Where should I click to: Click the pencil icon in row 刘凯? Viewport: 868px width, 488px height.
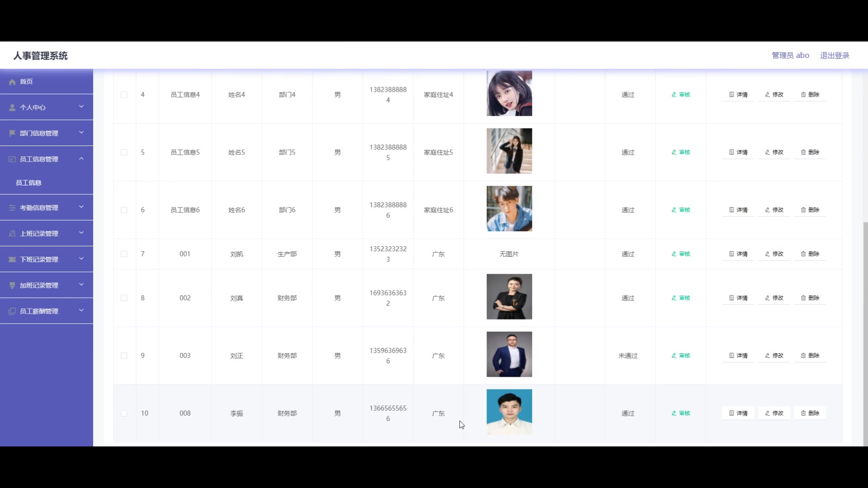767,254
